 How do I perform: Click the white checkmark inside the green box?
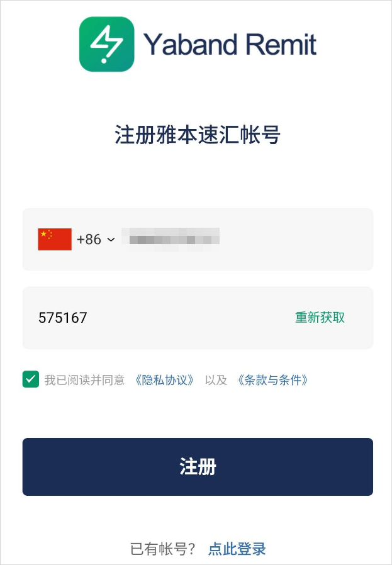coord(31,379)
